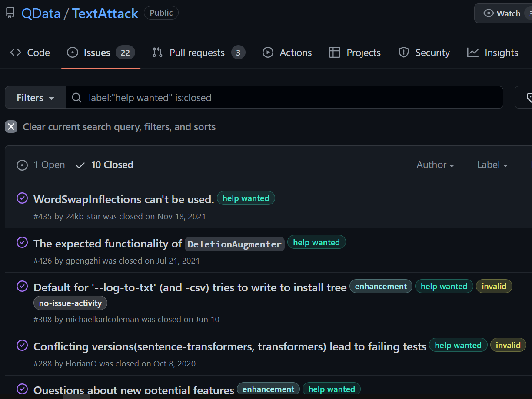Click help wanted label on DeletionAugmenter issue

[x=316, y=243]
